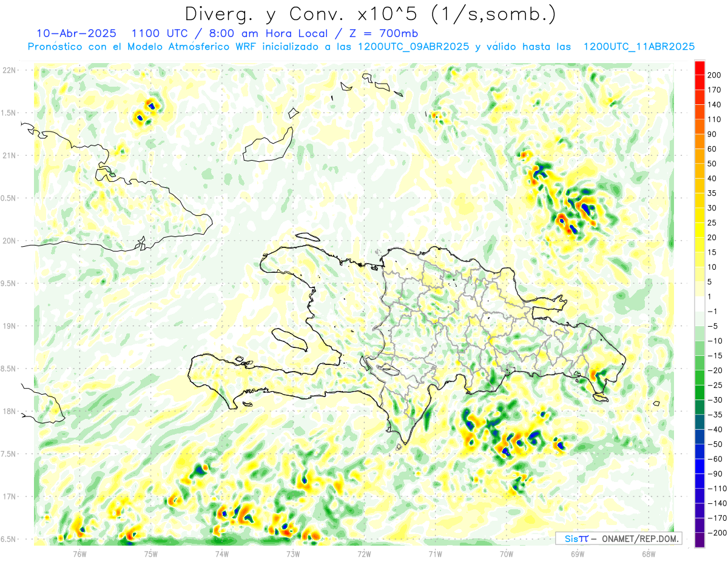Click the '68W' longitude label
728x562 pixels.
tap(649, 553)
